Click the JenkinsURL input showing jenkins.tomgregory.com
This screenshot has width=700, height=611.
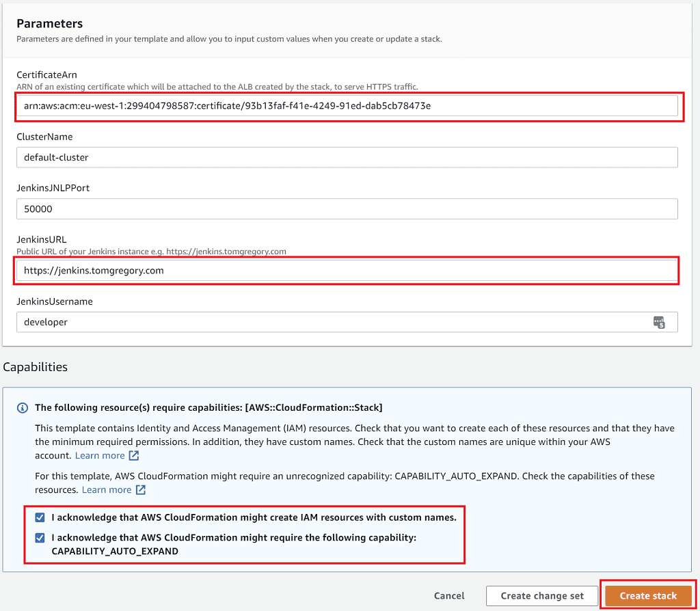pyautogui.click(x=273, y=271)
